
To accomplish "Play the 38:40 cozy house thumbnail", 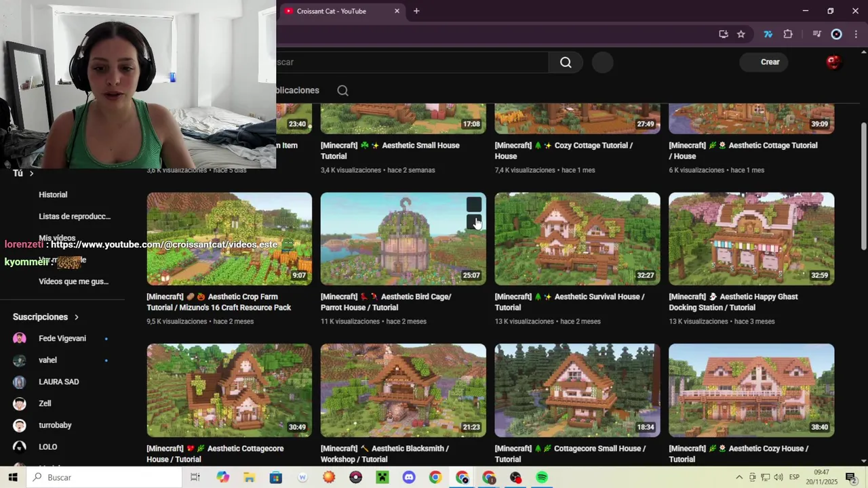I will [751, 390].
